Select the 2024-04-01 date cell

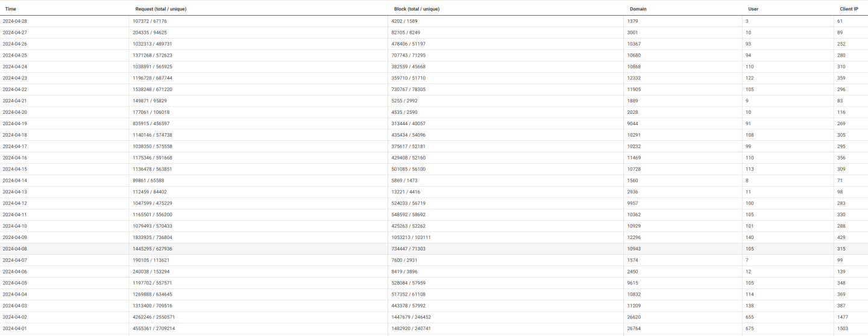15,328
